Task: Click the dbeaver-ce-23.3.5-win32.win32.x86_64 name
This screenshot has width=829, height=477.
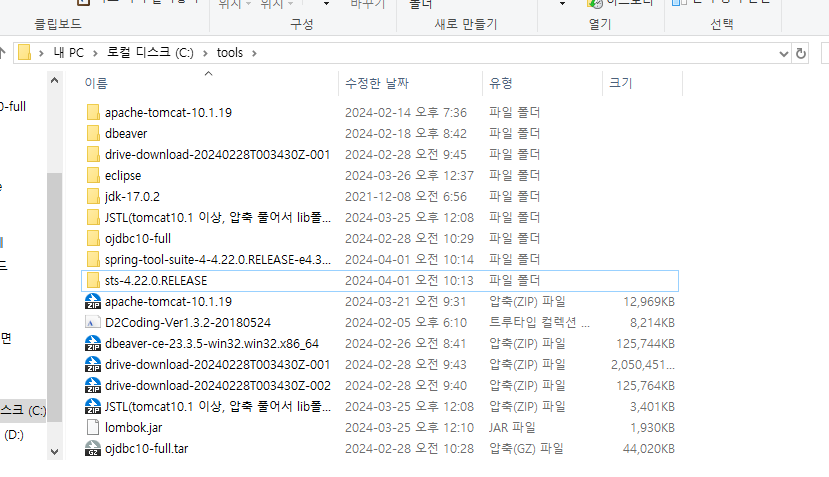Action: point(212,344)
